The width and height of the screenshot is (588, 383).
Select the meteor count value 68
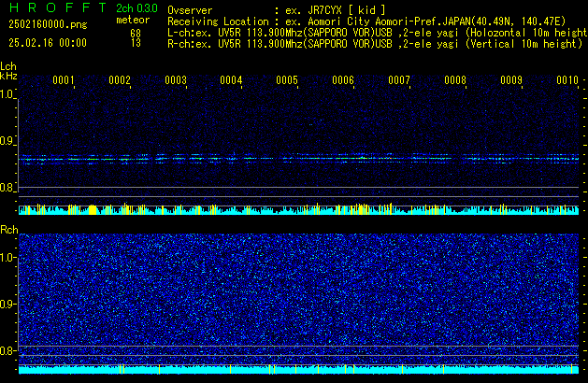coord(136,34)
